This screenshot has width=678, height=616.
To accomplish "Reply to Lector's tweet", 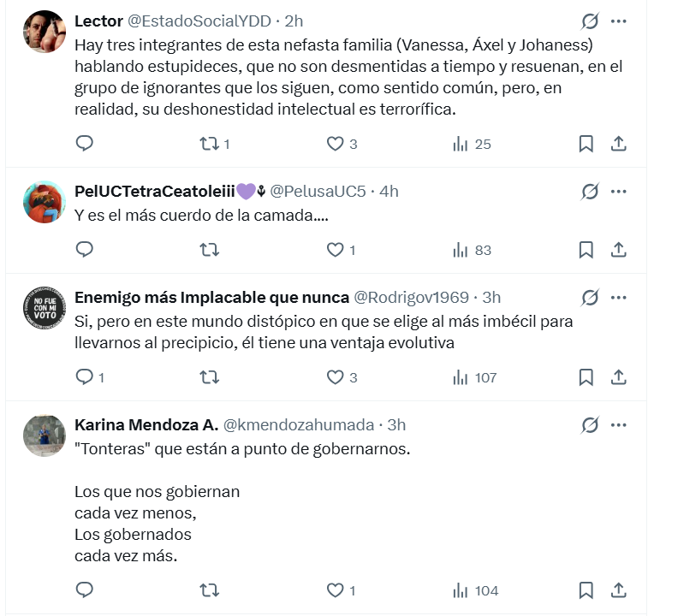I will coord(84,144).
